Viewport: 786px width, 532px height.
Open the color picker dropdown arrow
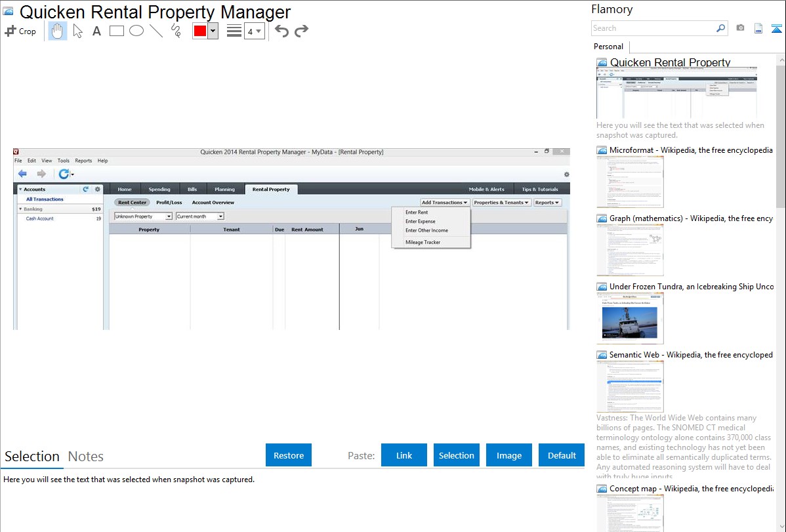(x=213, y=31)
